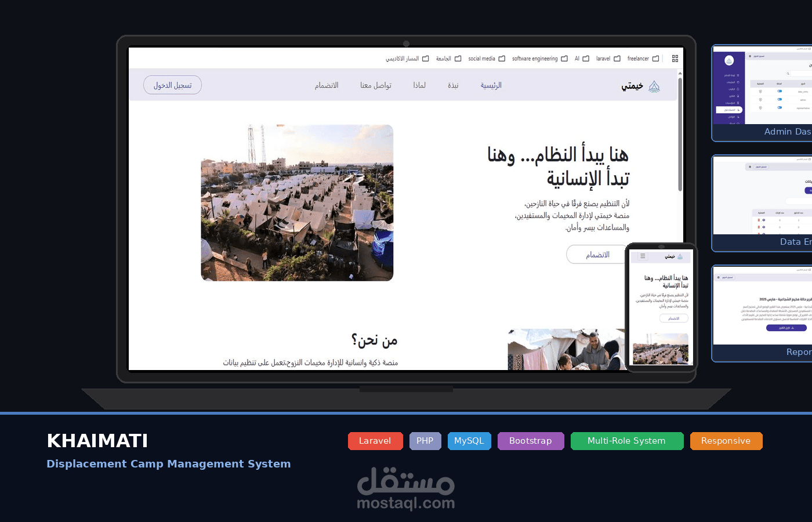Select the highlighted users item in admin sidebar
The height and width of the screenshot is (522, 812).
click(729, 110)
